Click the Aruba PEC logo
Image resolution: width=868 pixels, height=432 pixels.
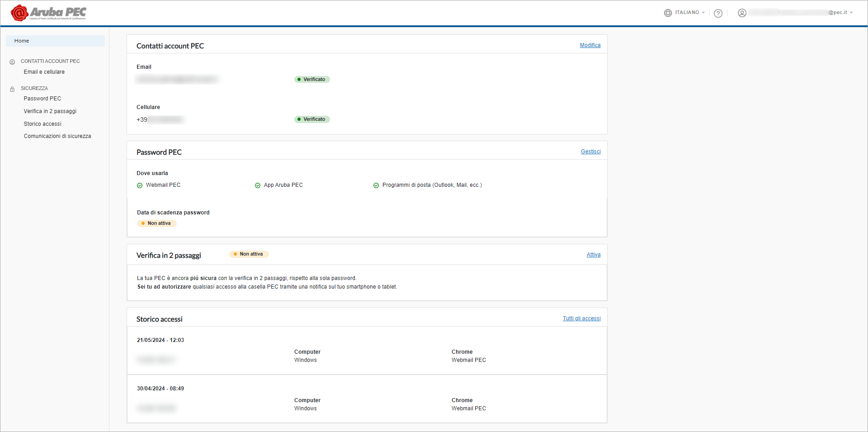[48, 13]
